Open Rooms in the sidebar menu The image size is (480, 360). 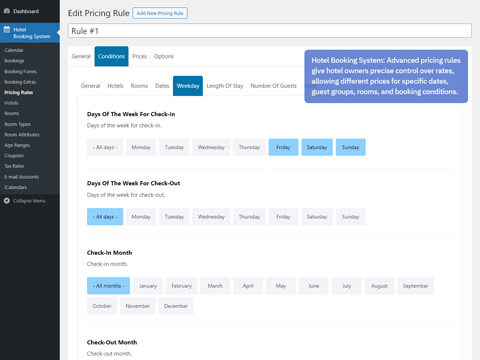(12, 113)
